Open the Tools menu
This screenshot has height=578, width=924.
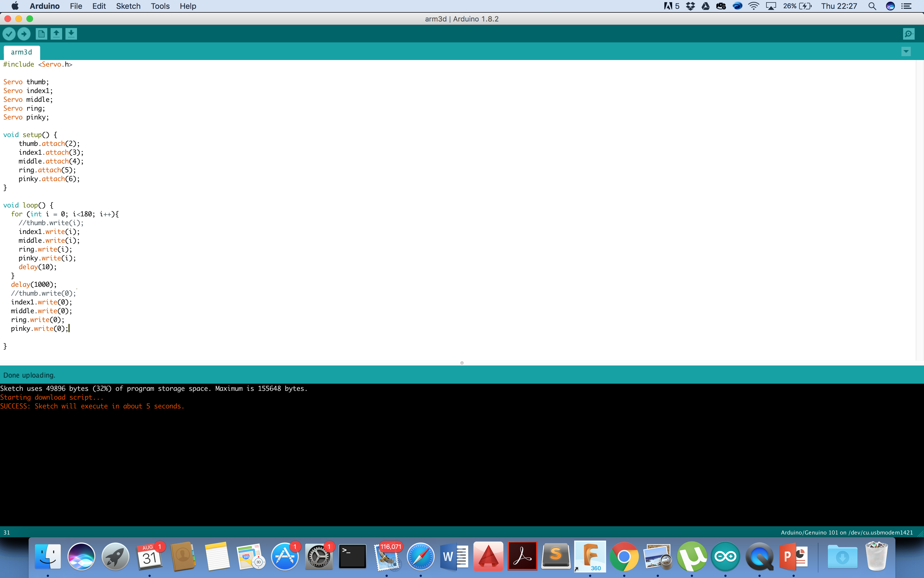[160, 6]
